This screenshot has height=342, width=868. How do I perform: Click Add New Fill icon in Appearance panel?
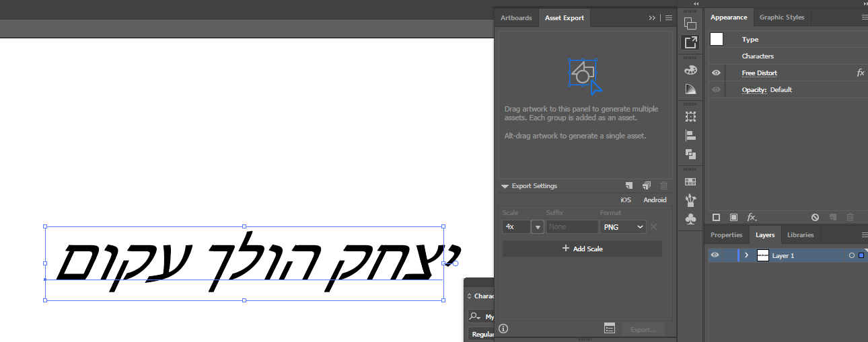click(733, 217)
